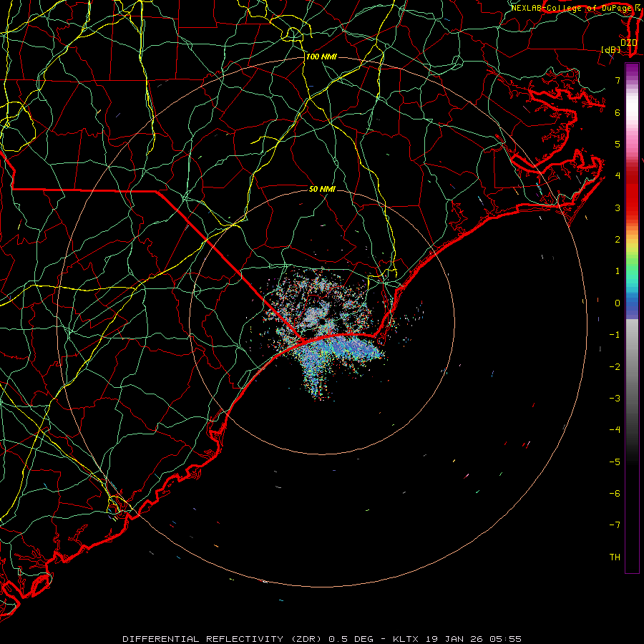Click the -3 value on the color scale

click(x=615, y=398)
